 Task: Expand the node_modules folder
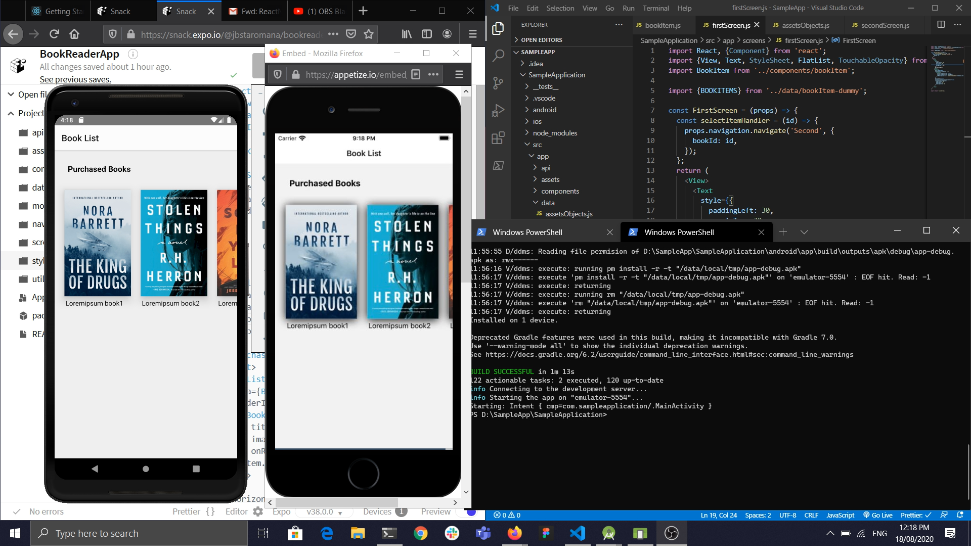point(554,133)
